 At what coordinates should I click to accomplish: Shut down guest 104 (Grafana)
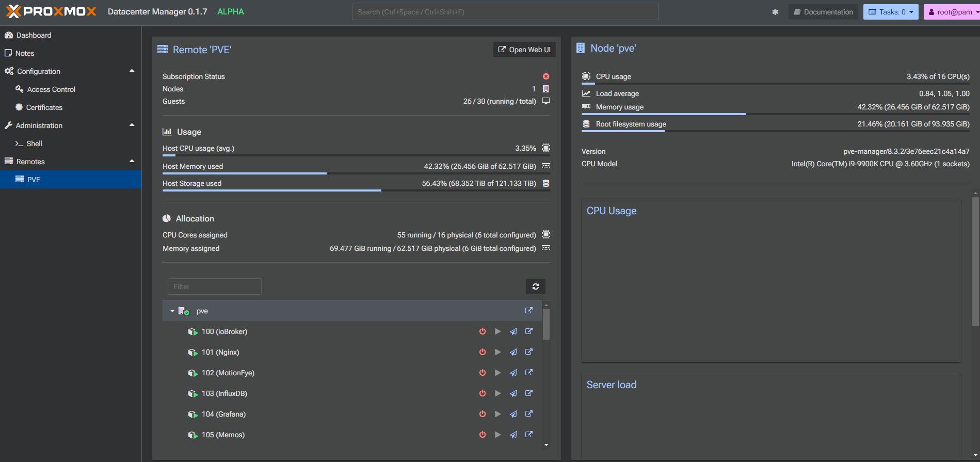[483, 414]
